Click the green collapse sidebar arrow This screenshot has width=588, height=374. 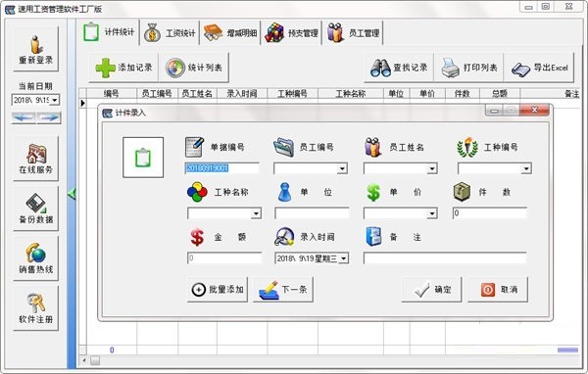pyautogui.click(x=72, y=194)
